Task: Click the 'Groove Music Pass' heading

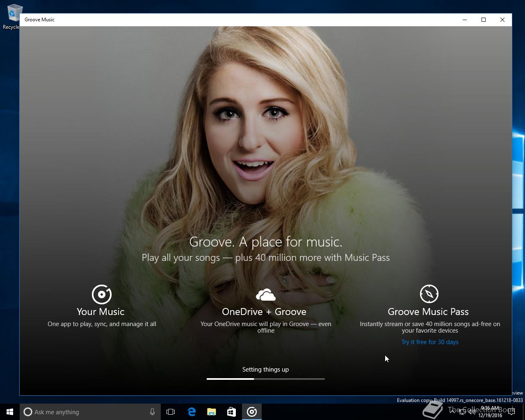Action: (428, 312)
